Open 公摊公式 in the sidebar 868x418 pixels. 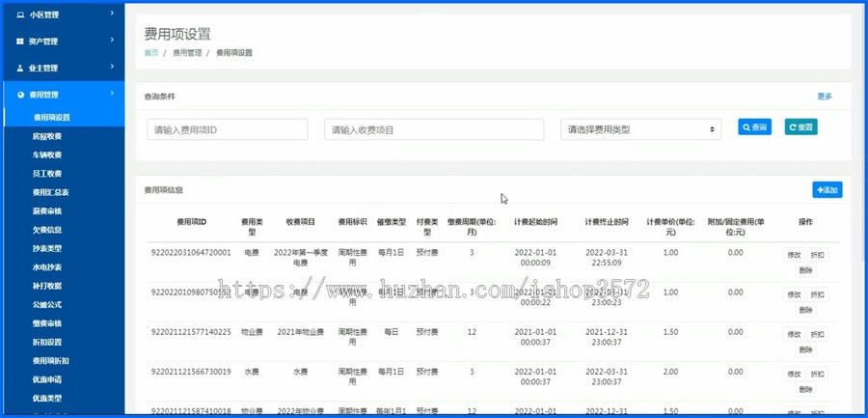47,304
